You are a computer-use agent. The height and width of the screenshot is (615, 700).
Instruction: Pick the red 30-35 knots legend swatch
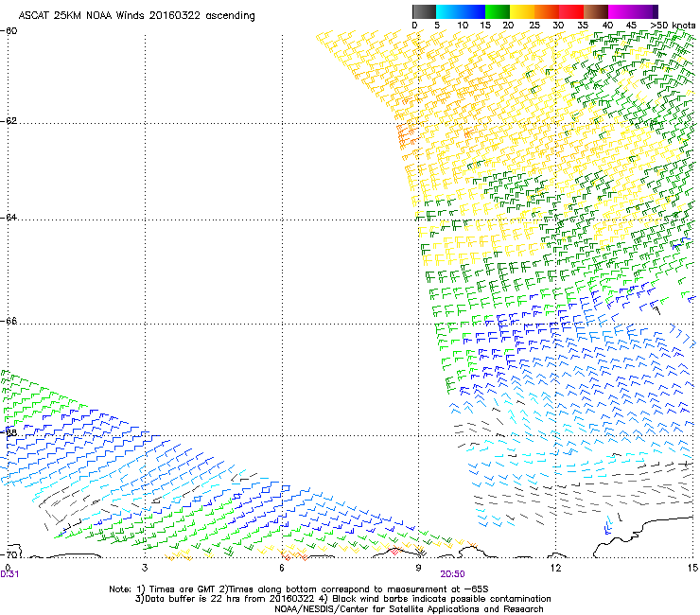(571, 11)
